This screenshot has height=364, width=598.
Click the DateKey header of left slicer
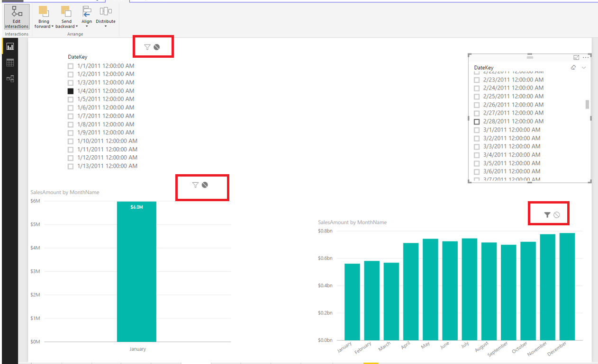pos(78,57)
